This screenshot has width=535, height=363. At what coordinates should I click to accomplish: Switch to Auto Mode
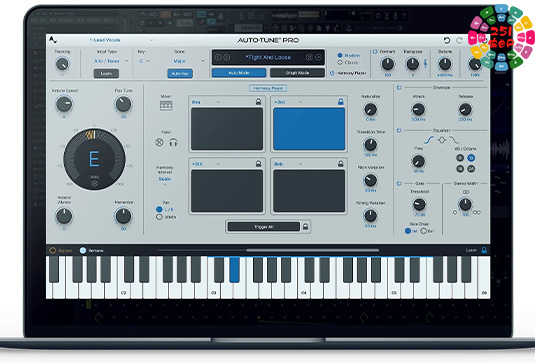click(239, 73)
